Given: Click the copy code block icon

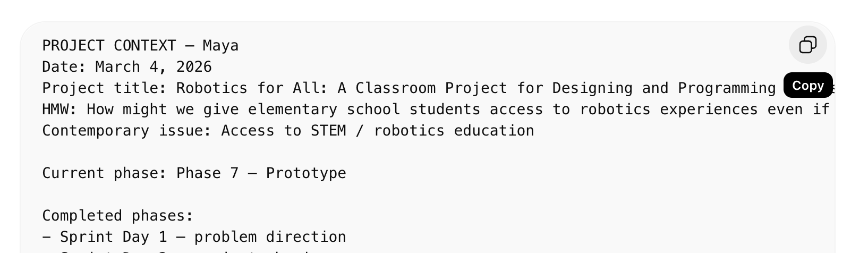Looking at the screenshot, I should click(807, 45).
